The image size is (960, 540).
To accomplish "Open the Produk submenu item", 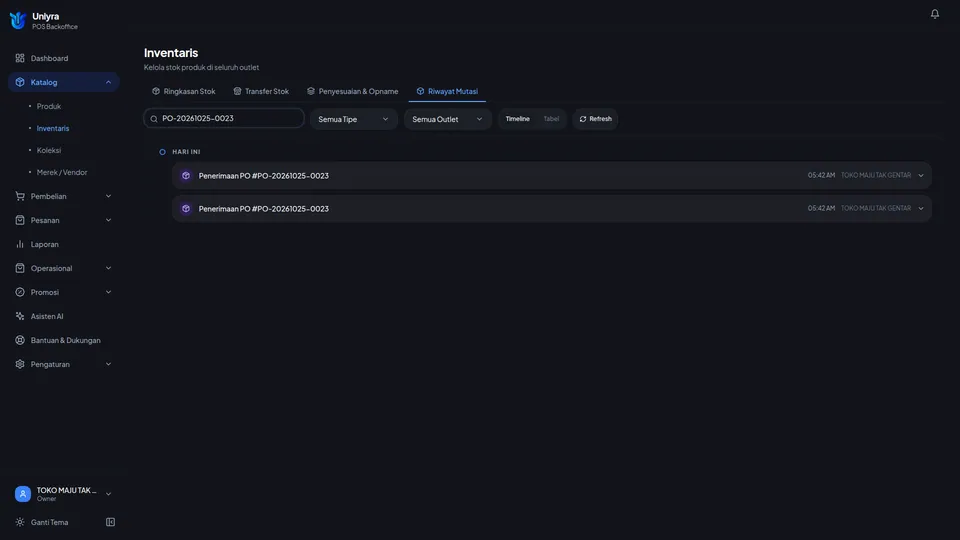I will pos(48,106).
